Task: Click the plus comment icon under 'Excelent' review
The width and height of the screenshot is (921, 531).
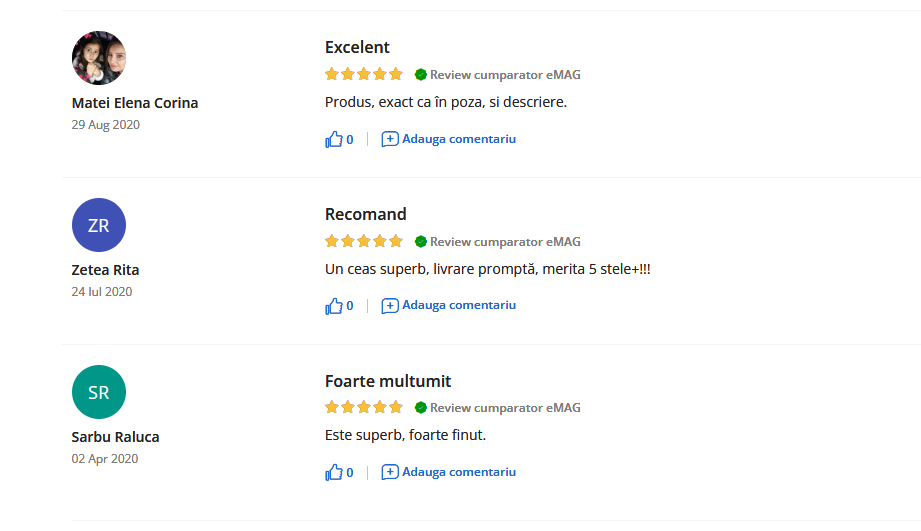Action: [x=390, y=139]
